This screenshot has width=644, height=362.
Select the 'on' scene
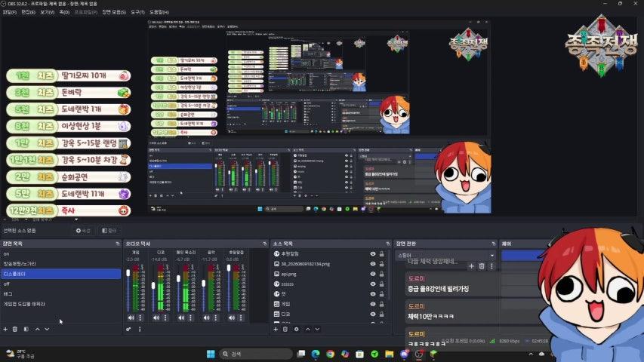(x=61, y=254)
